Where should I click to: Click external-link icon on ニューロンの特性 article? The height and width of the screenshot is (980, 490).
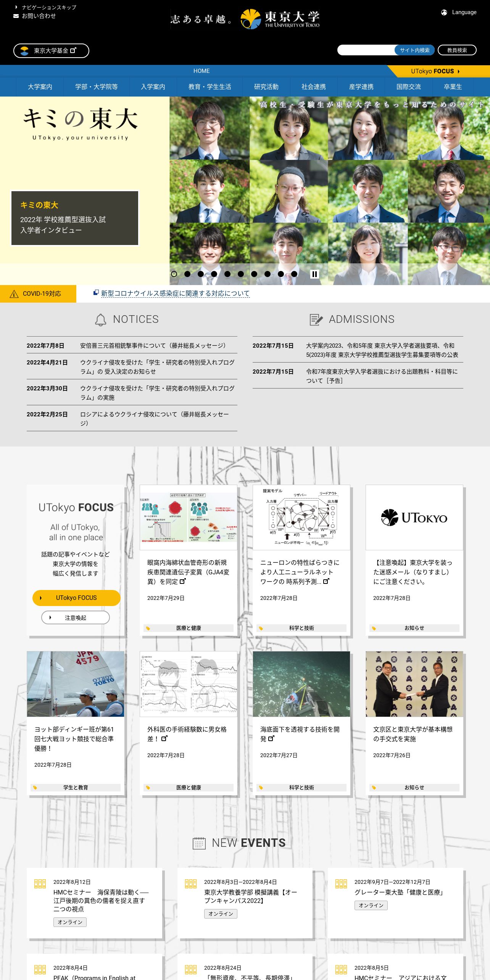pyautogui.click(x=326, y=581)
